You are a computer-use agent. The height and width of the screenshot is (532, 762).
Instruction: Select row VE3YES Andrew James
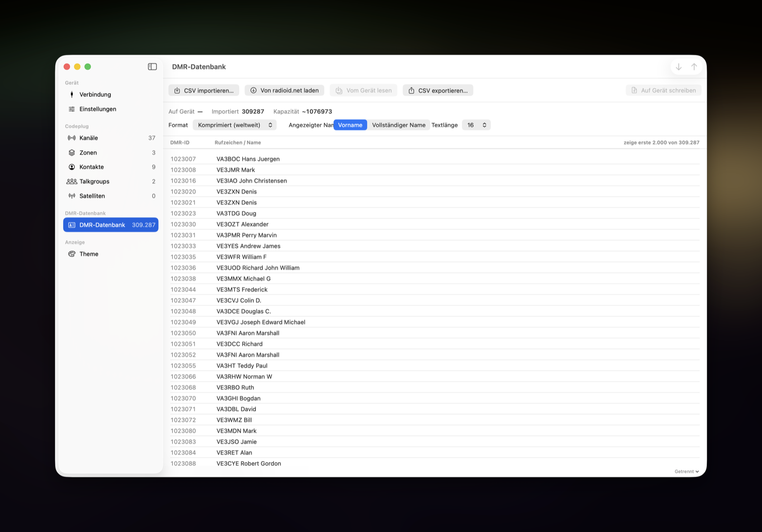pyautogui.click(x=435, y=246)
